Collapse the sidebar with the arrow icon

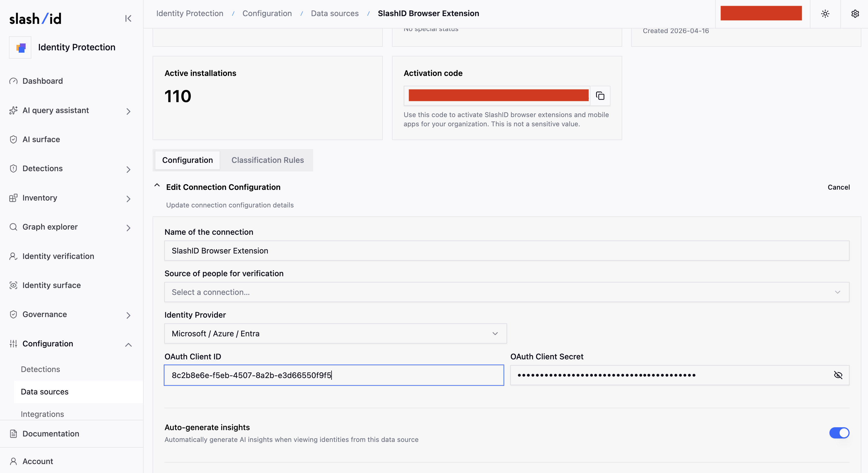[128, 18]
